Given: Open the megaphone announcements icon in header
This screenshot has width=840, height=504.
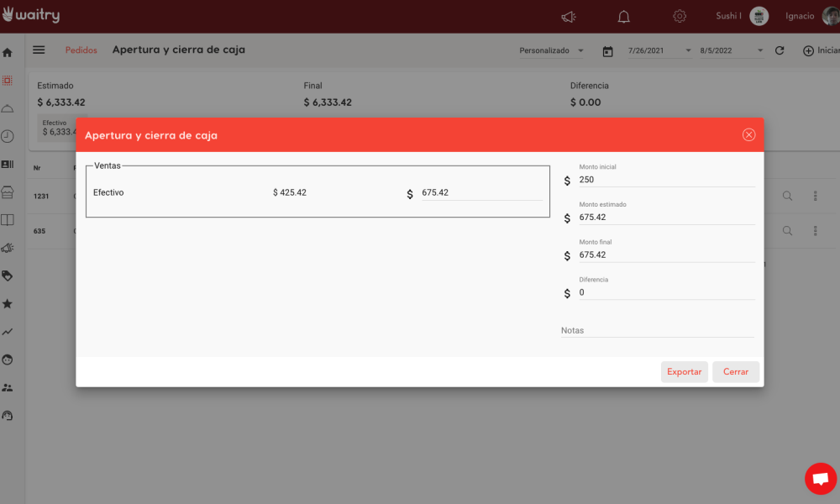Looking at the screenshot, I should click(569, 17).
